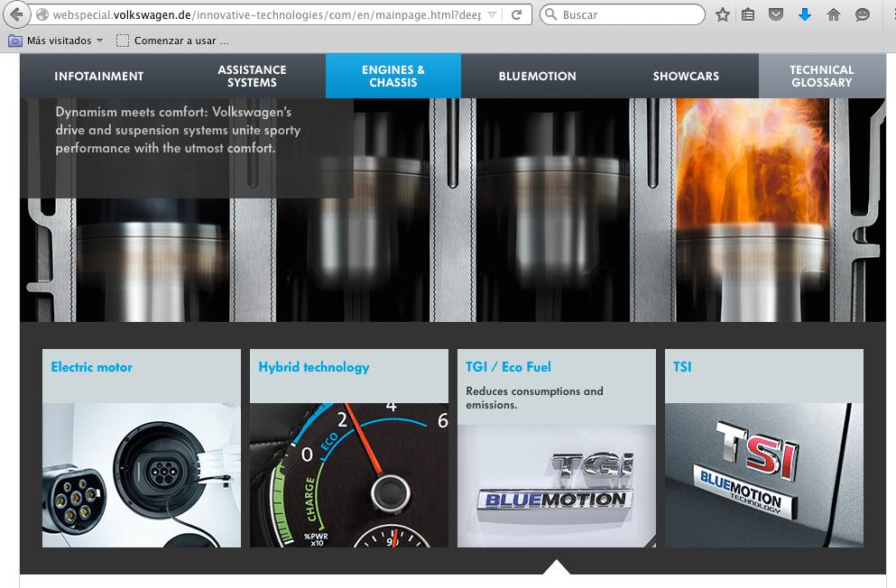Open the TGI / Eco Fuel heading
Image resolution: width=896 pixels, height=588 pixels.
(x=508, y=367)
